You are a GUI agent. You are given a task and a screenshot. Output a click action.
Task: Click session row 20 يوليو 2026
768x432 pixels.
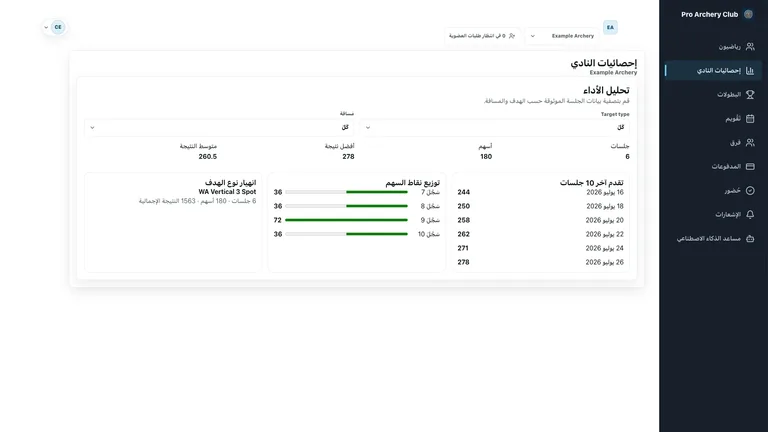(x=540, y=220)
